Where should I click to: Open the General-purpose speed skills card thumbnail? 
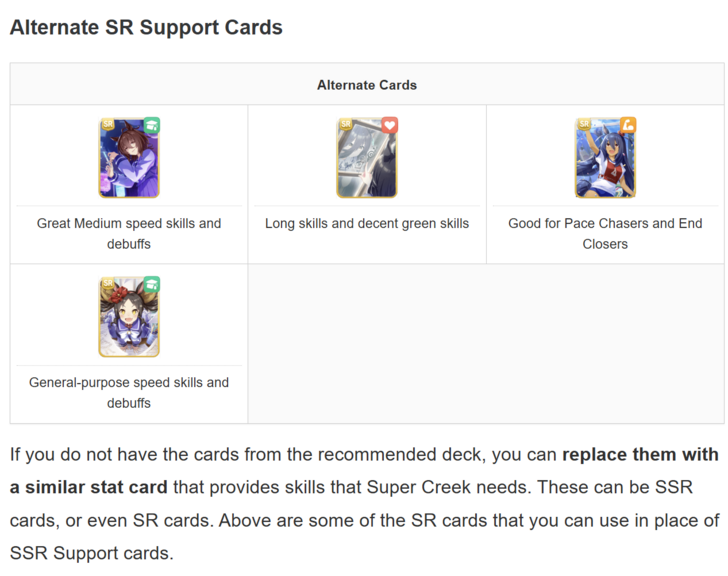pos(129,319)
